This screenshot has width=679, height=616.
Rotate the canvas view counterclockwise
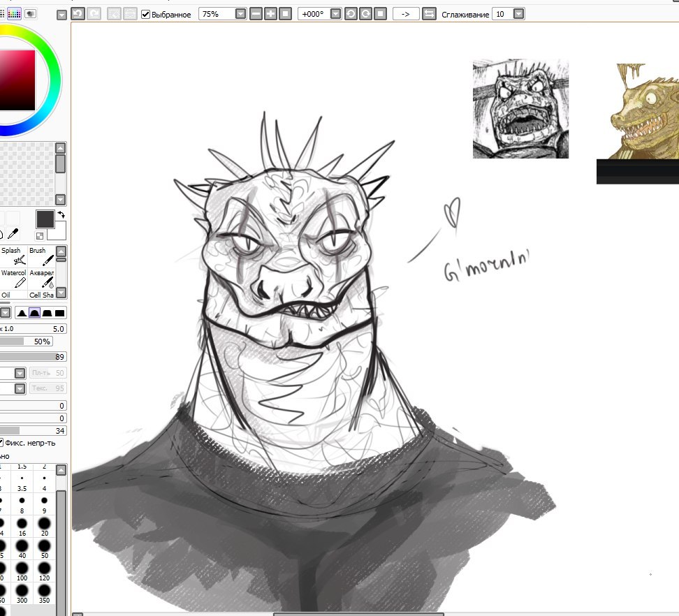350,14
